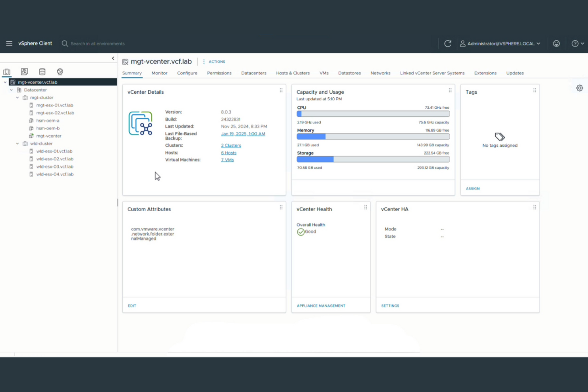This screenshot has height=392, width=588.
Task: Open the 6 Hosts link
Action: coord(229,153)
